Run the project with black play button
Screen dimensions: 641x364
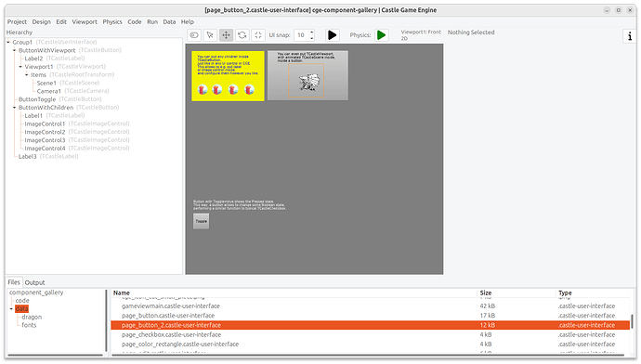333,35
